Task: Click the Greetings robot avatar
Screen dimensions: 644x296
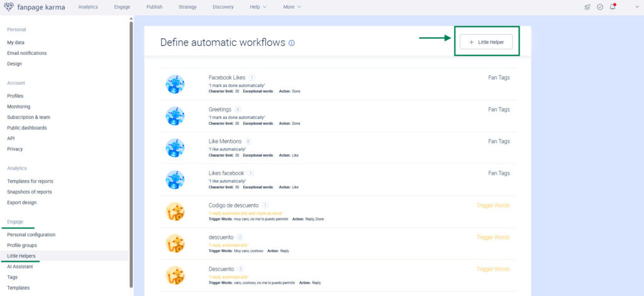Action: 175,116
